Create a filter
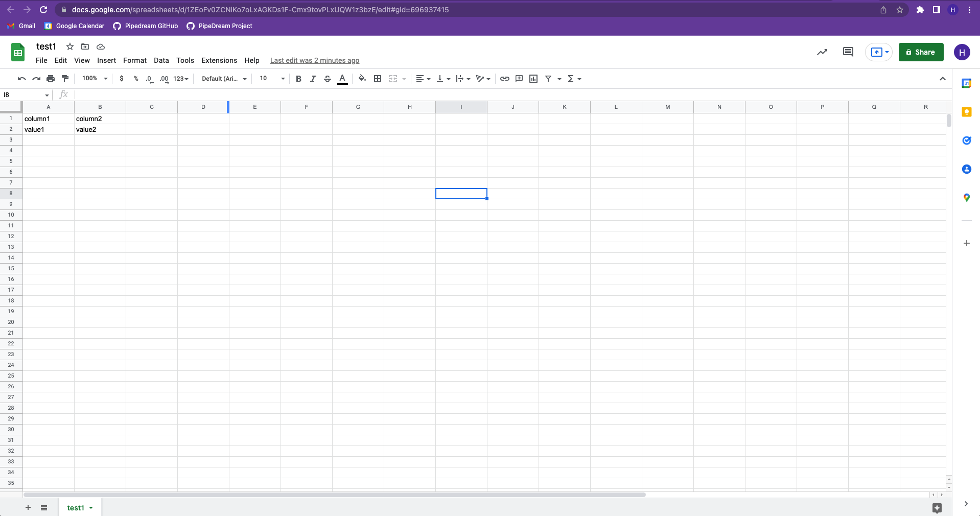The height and width of the screenshot is (516, 980). [x=548, y=79]
